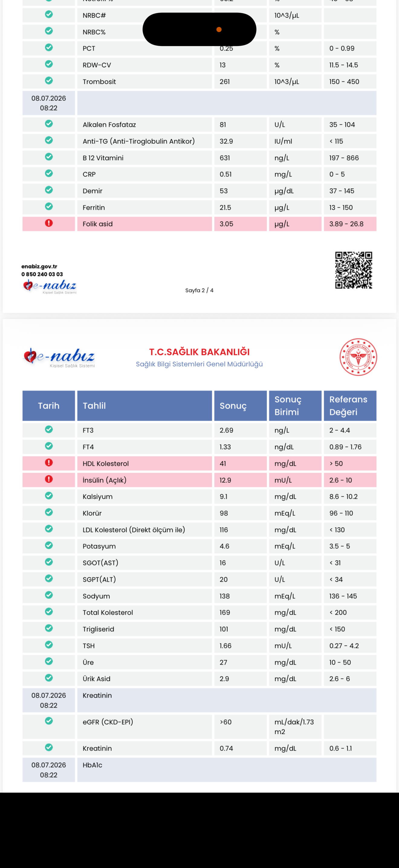The height and width of the screenshot is (868, 399).
Task: Click the Ürik Asid reference range 2.6 - 6
Action: coord(339,679)
